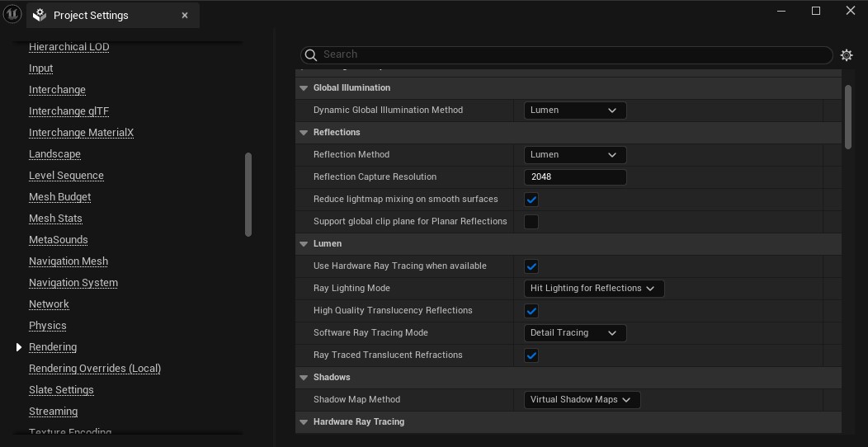Open the Reflection Method dropdown
The width and height of the screenshot is (868, 447).
pos(575,155)
